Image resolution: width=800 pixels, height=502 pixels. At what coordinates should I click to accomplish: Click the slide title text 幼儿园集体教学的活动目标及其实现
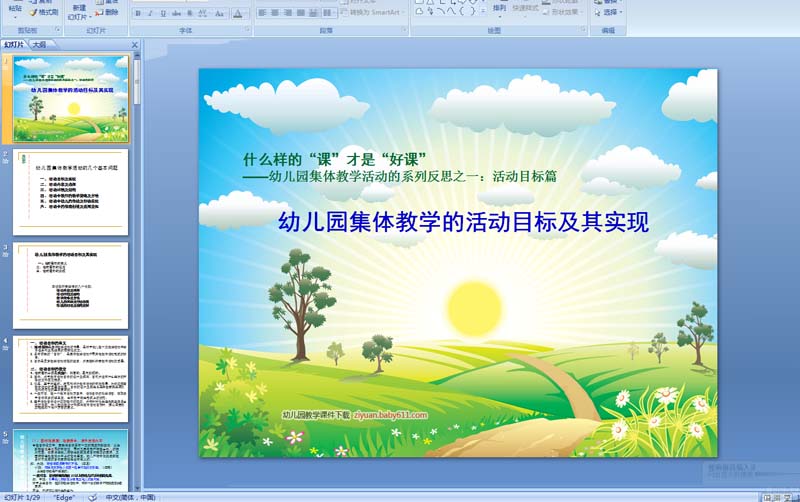pyautogui.click(x=463, y=222)
